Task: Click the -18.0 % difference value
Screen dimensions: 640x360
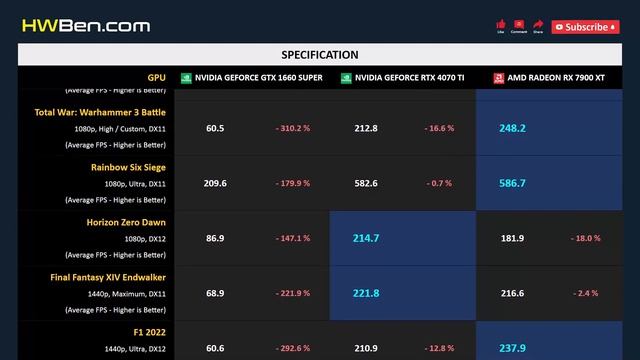Action: [x=585, y=238]
